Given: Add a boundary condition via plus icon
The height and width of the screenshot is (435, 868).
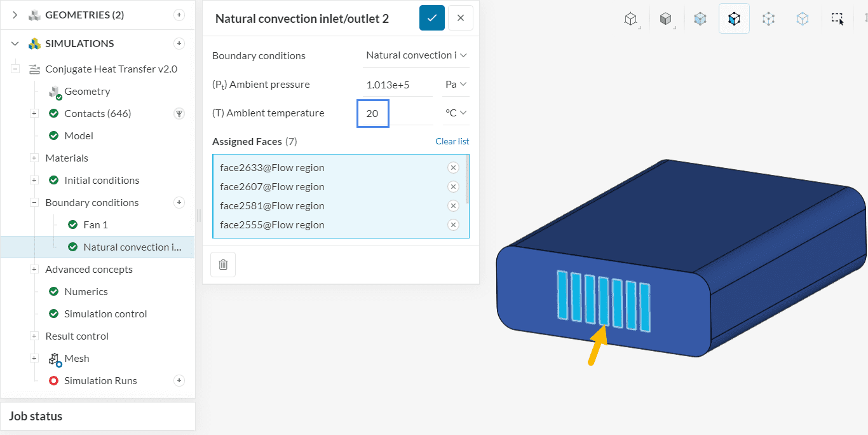Looking at the screenshot, I should pos(179,202).
